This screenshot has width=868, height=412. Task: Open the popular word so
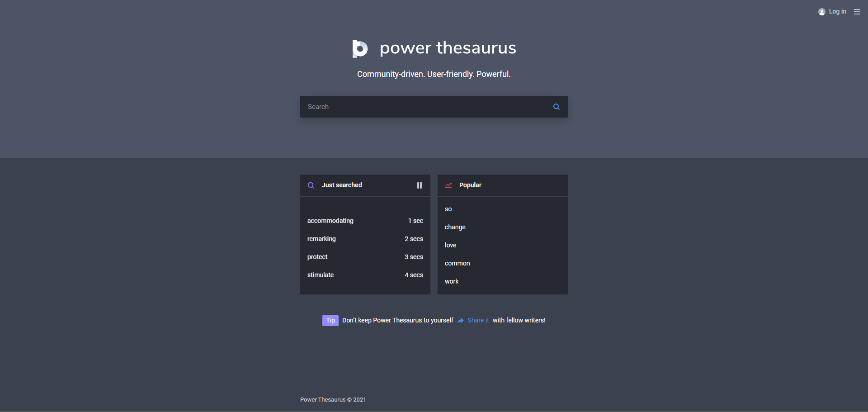pos(448,209)
